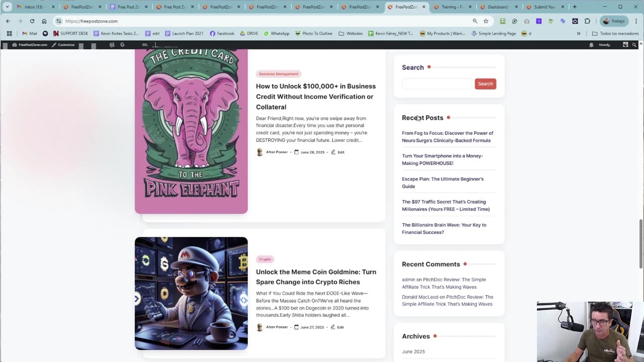Viewport: 644px width, 362px height.
Task: Switch to the Free Post Zone docs tab
Action: pos(128,7)
